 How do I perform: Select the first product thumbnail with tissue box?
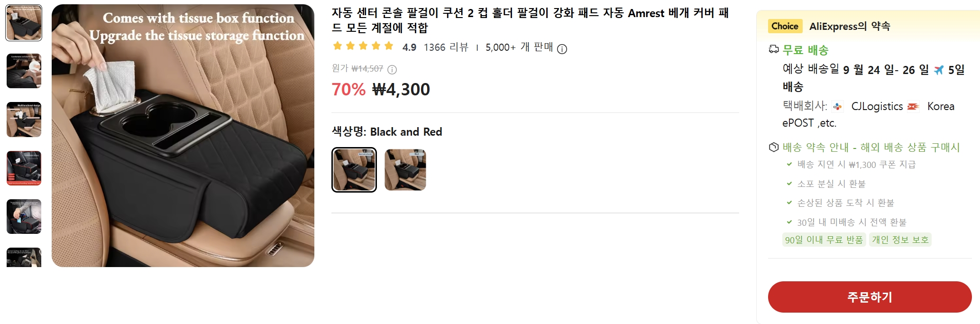(24, 23)
